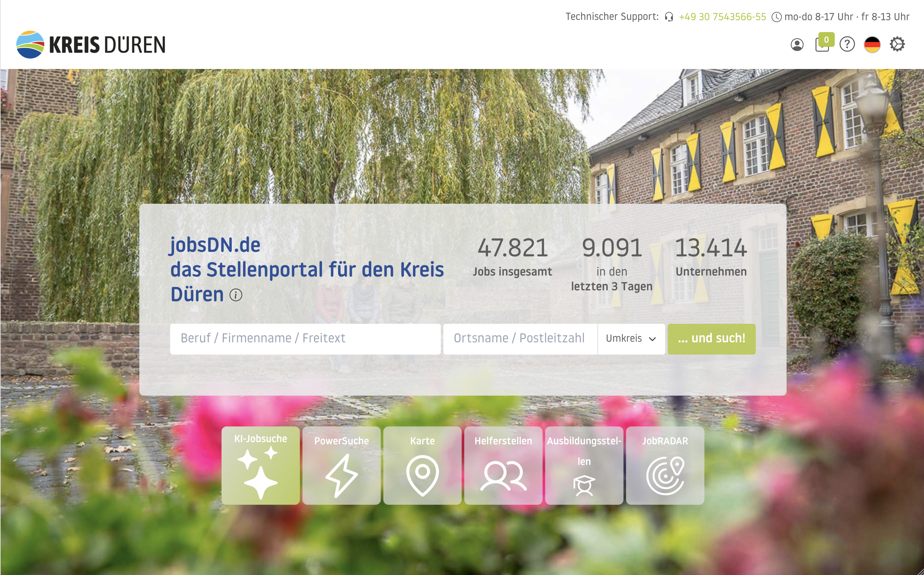Show portal info via the small i icon
This screenshot has width=924, height=575.
click(x=236, y=294)
